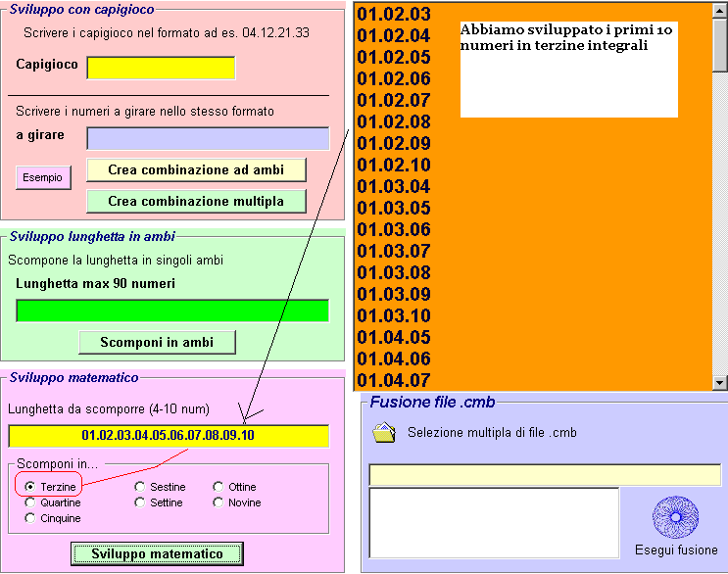Select result row 01.02.04
This screenshot has height=574, width=728.
pos(394,35)
